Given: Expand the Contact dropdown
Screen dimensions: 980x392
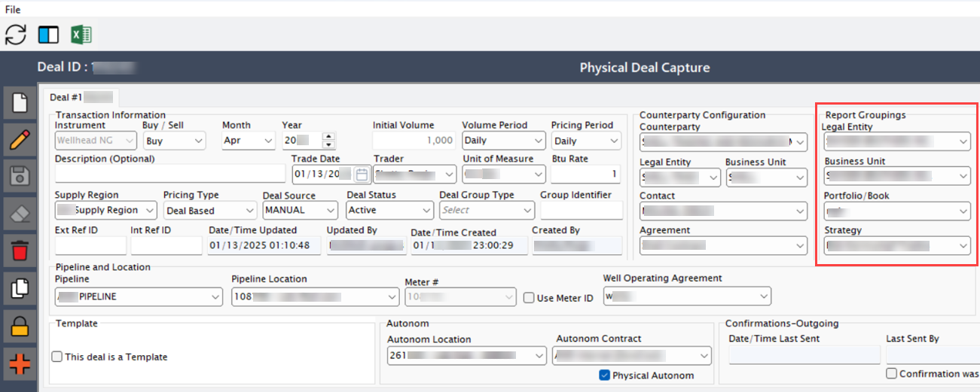Looking at the screenshot, I should pos(722,211).
